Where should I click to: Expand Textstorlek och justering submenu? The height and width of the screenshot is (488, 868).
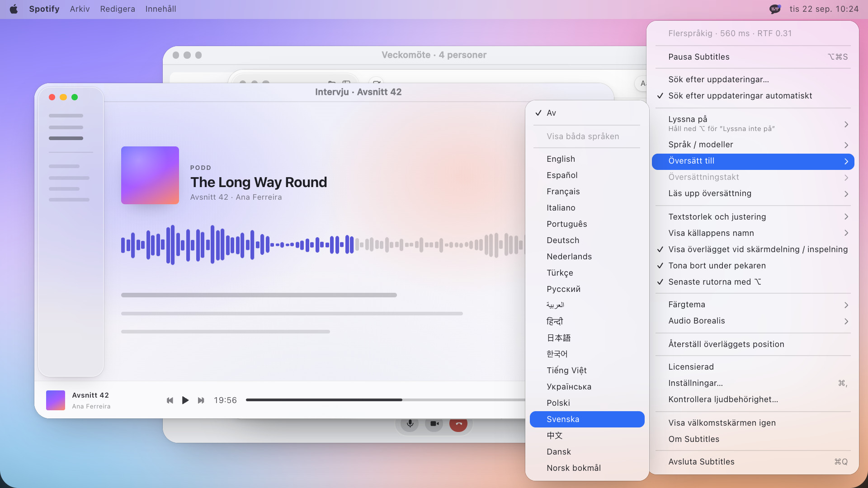[753, 217]
